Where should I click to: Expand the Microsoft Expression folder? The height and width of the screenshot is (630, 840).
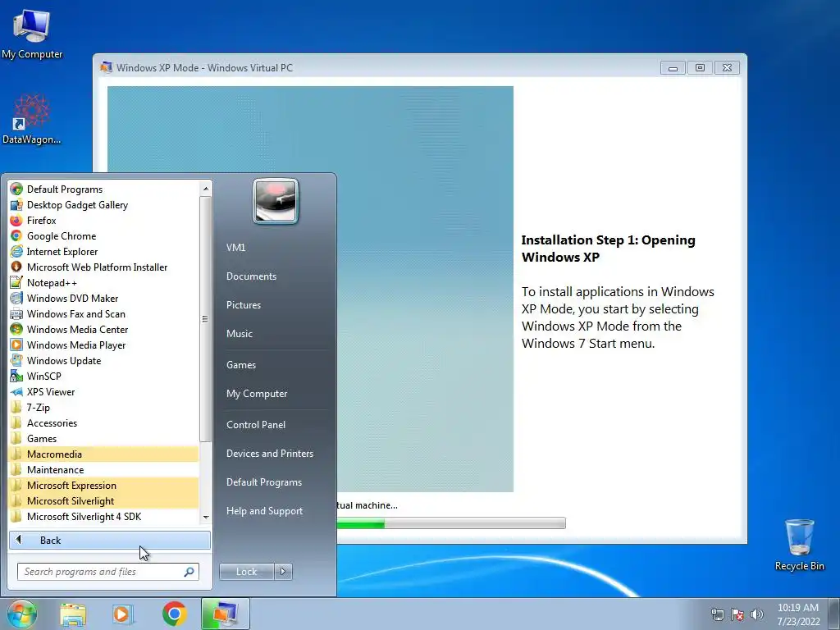pyautogui.click(x=104, y=485)
